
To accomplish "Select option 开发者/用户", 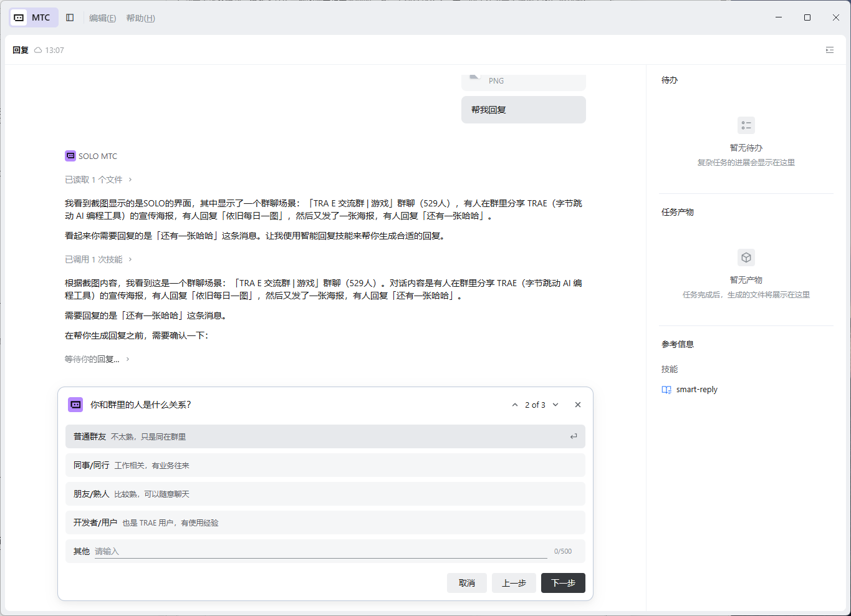I will tap(325, 522).
